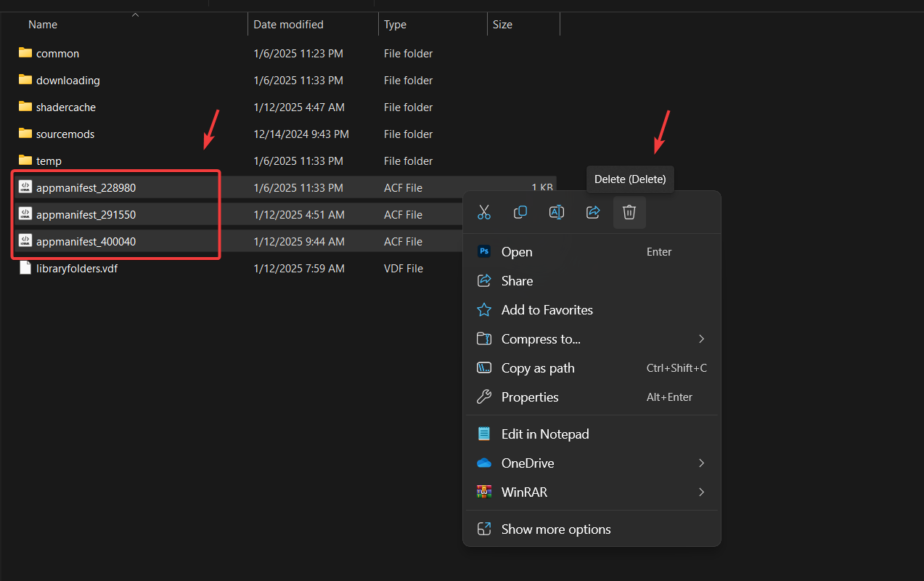924x581 pixels.
Task: Click the Cut scissors icon
Action: [x=484, y=212]
